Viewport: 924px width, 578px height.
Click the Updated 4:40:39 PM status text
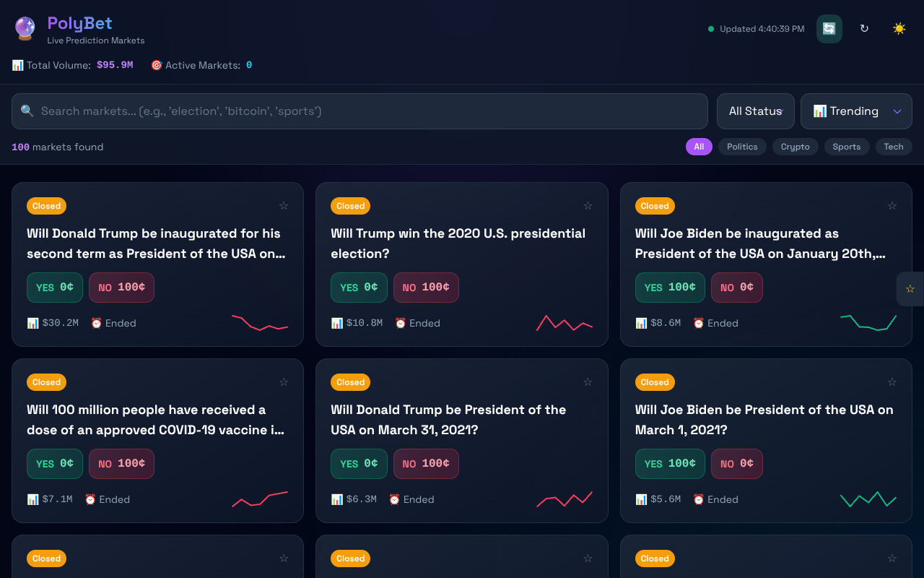click(x=762, y=29)
